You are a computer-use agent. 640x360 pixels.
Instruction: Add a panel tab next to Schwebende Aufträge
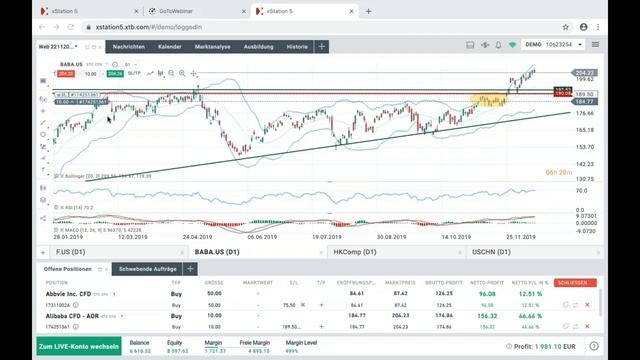click(x=190, y=269)
